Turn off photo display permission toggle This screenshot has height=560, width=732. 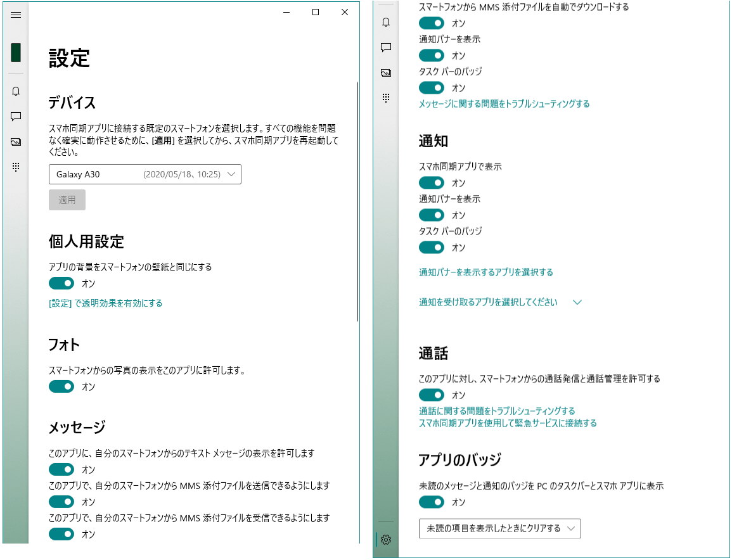(x=61, y=386)
